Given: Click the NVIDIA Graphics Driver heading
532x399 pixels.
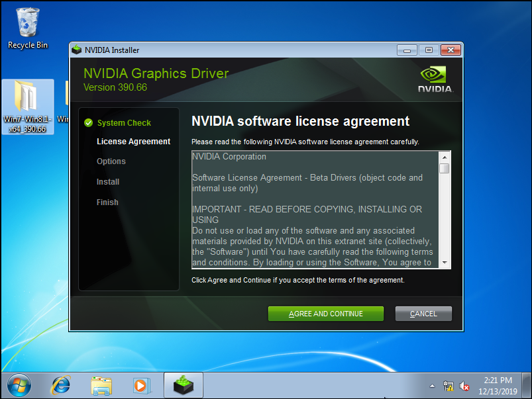Looking at the screenshot, I should (156, 73).
